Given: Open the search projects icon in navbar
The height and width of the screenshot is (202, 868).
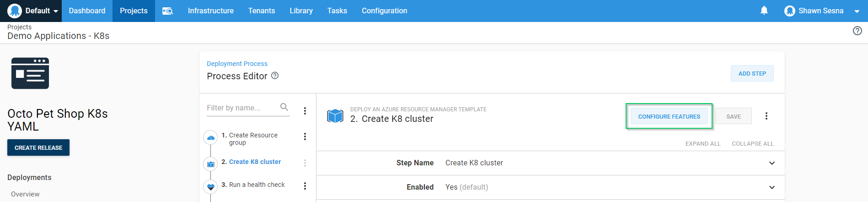Looking at the screenshot, I should click(167, 11).
